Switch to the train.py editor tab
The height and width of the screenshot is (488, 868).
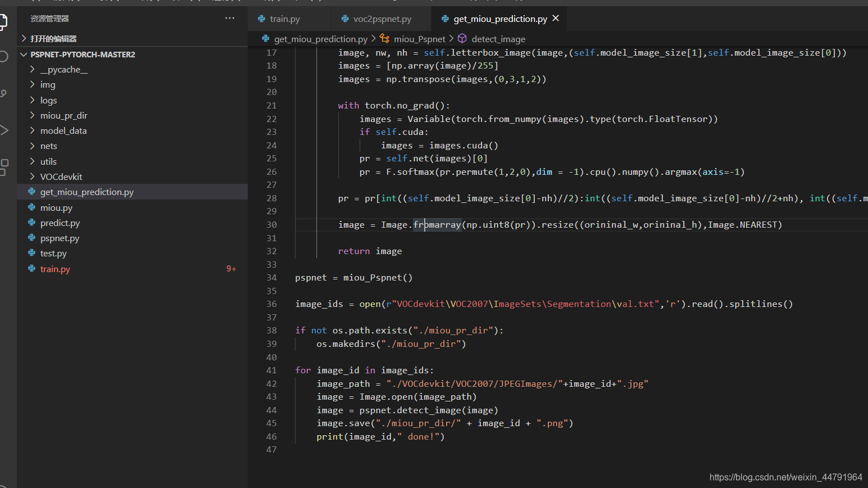coord(289,19)
